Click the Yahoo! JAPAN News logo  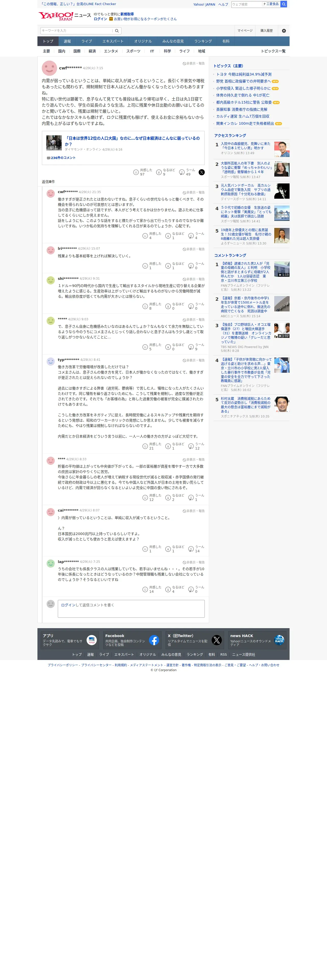pos(65,16)
